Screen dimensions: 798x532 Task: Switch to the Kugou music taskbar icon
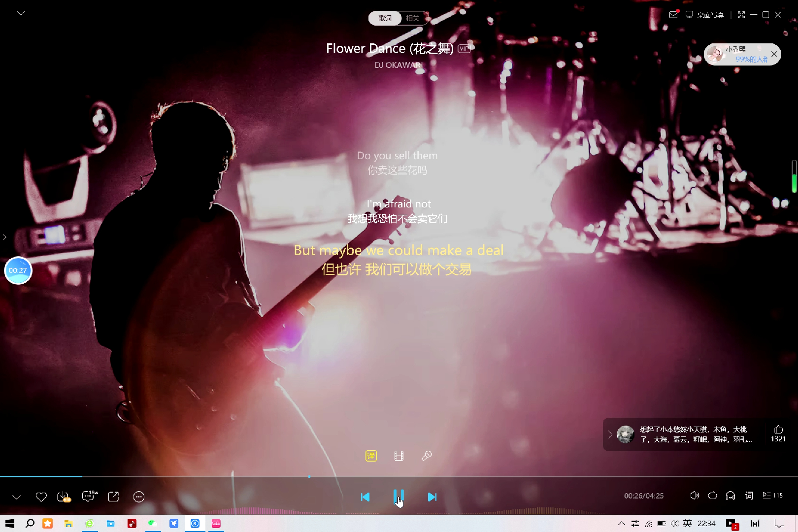coord(195,524)
